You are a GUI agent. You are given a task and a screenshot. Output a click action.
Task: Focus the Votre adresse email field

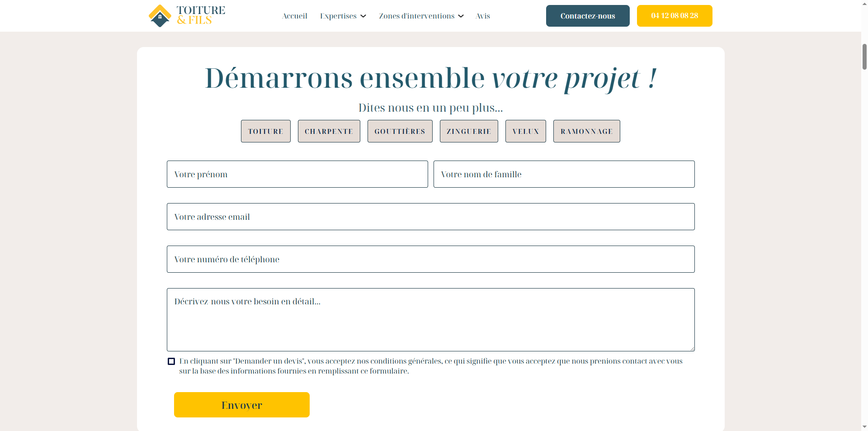click(430, 217)
